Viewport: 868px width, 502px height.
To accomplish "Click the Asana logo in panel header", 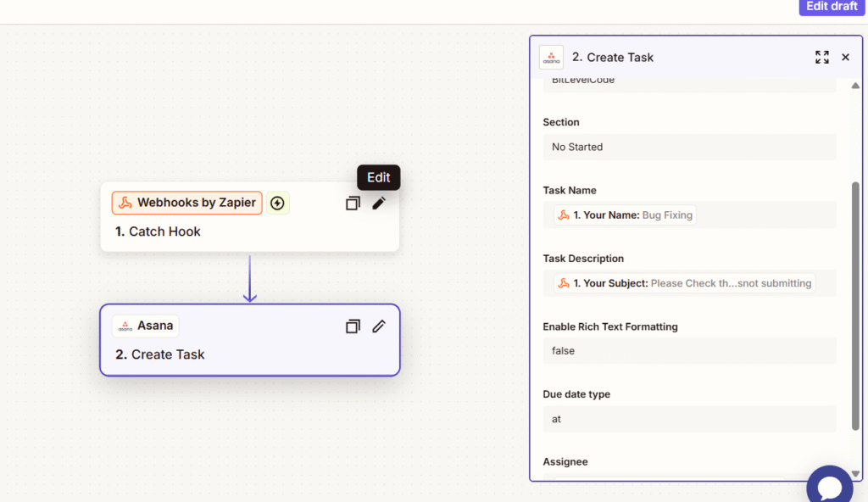I will tap(551, 57).
